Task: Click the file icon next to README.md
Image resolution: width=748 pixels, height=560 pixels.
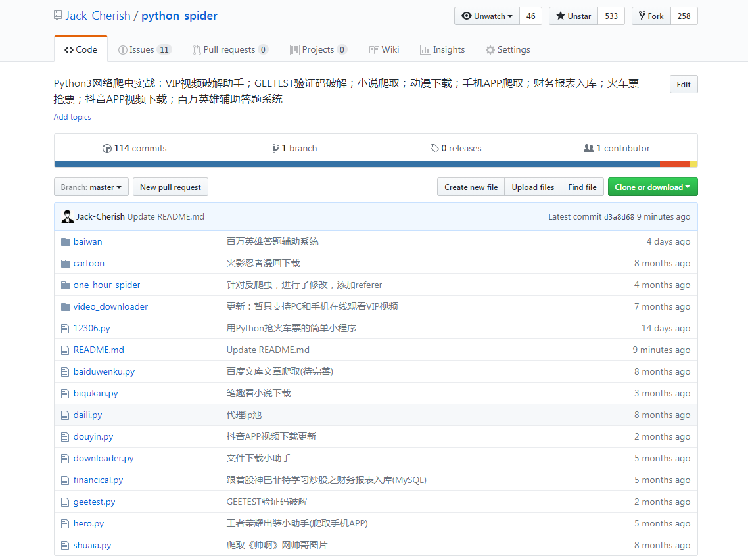Action: [x=65, y=350]
